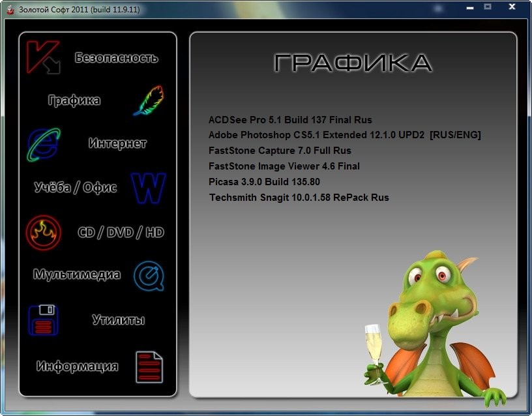This screenshot has width=532, height=416.
Task: Show the Утилиты category
Action: pos(119,319)
